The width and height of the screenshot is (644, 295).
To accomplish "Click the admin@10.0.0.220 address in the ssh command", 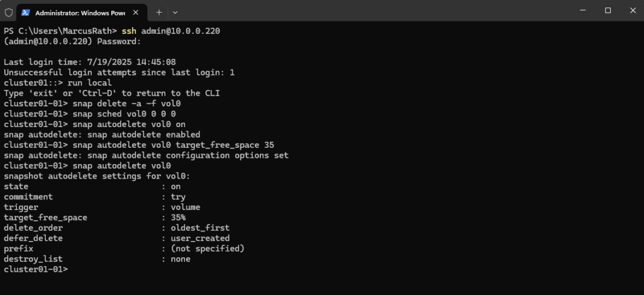I will point(180,31).
